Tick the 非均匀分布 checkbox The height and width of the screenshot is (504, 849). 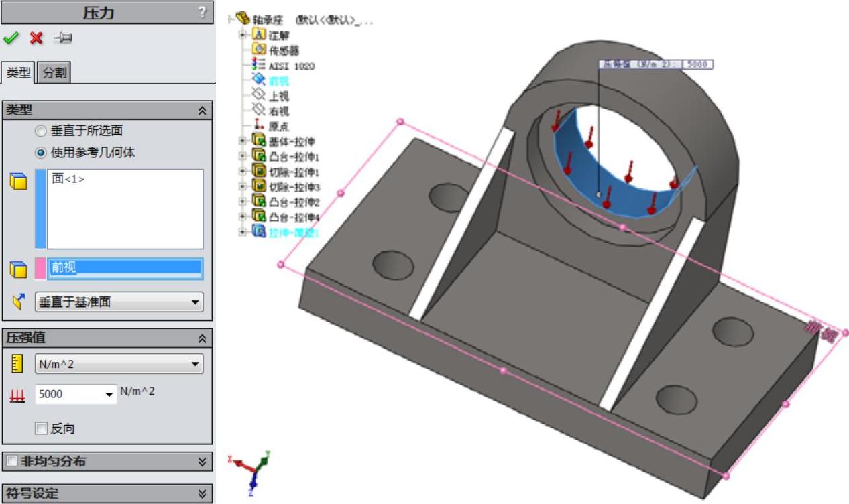[x=11, y=461]
